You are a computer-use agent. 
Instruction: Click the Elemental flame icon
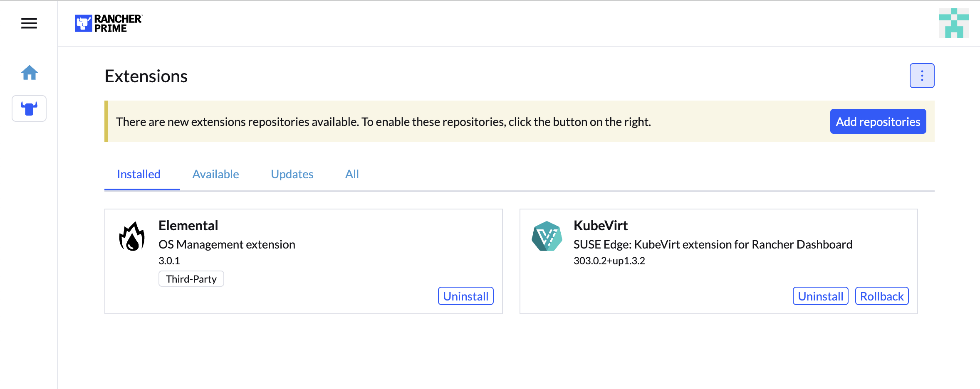tap(132, 236)
